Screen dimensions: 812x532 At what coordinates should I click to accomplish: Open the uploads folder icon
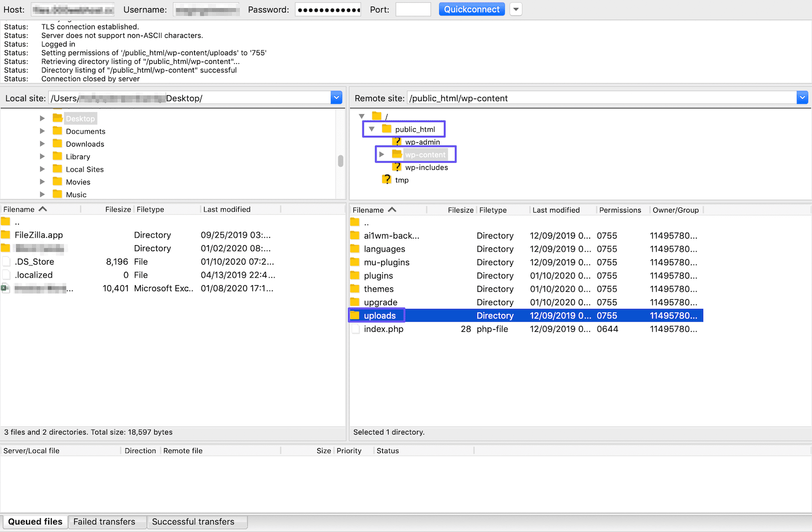coord(356,315)
